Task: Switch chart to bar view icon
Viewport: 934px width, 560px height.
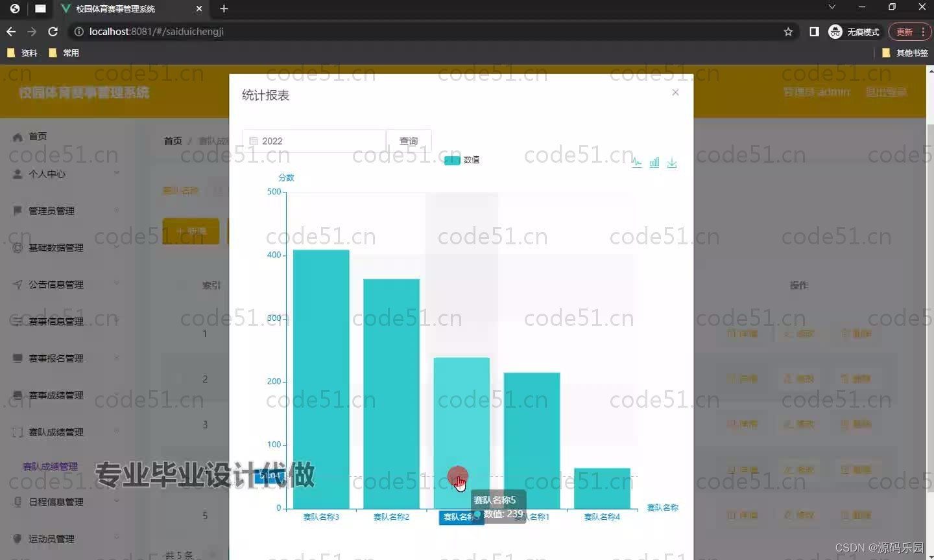Action: pyautogui.click(x=654, y=163)
